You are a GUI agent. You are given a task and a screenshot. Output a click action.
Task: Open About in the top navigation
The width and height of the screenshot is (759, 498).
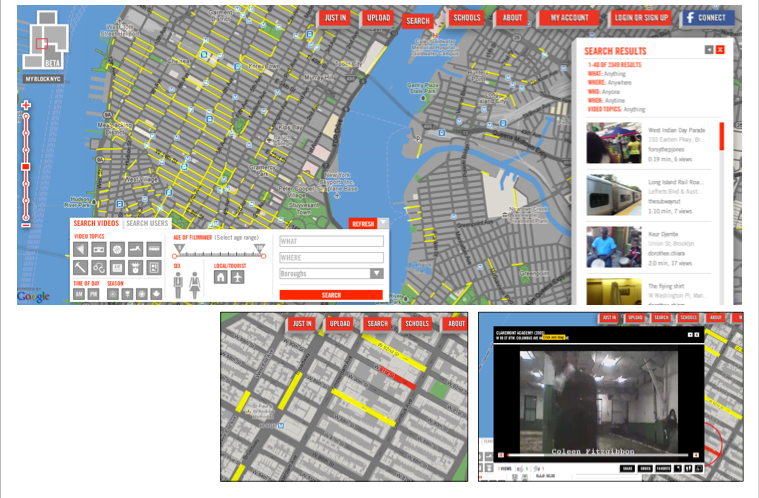pyautogui.click(x=512, y=18)
